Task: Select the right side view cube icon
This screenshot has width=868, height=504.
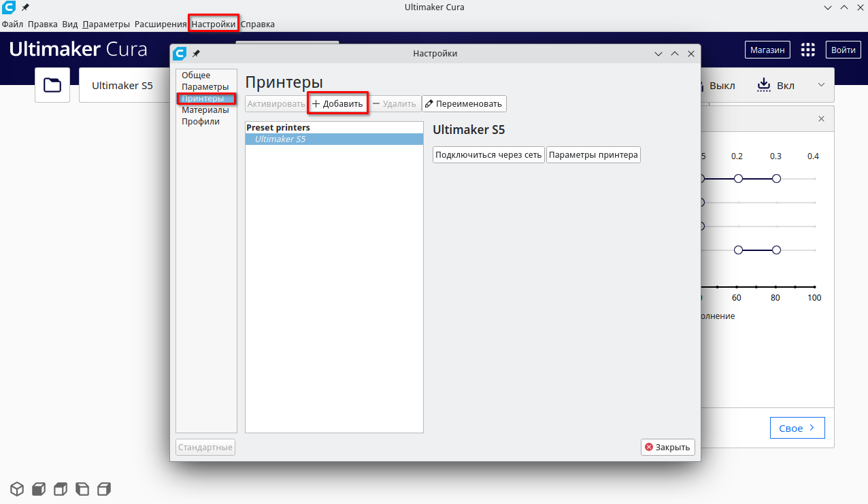Action: tap(104, 488)
